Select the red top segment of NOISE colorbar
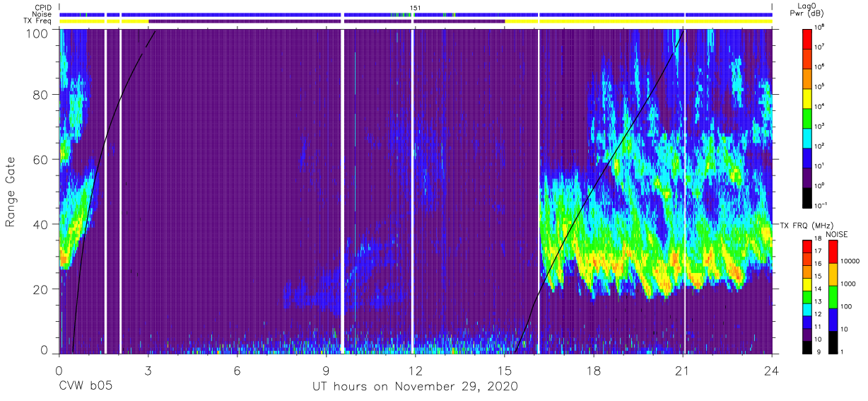The height and width of the screenshot is (401, 868). tap(832, 252)
